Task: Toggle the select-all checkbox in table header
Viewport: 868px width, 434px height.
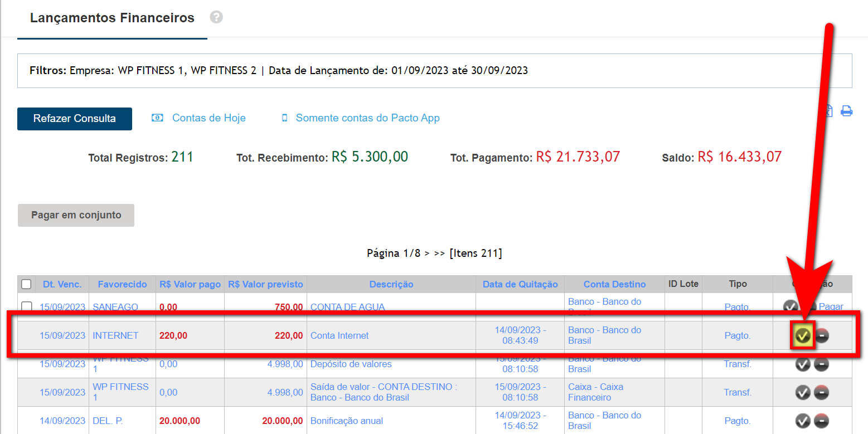Action: [x=26, y=284]
